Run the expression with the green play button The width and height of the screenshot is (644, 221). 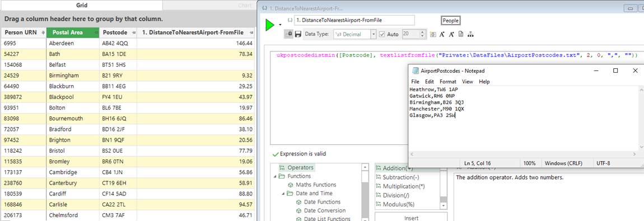click(x=270, y=25)
